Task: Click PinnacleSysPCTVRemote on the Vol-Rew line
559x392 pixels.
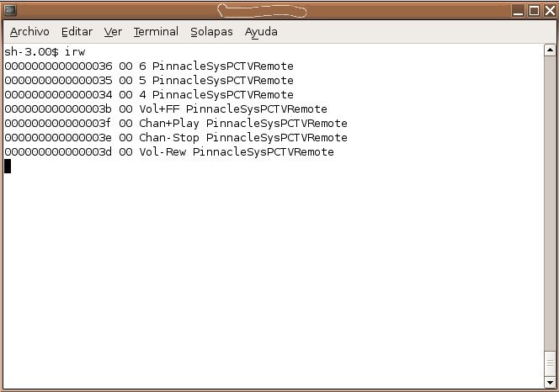Action: click(264, 151)
